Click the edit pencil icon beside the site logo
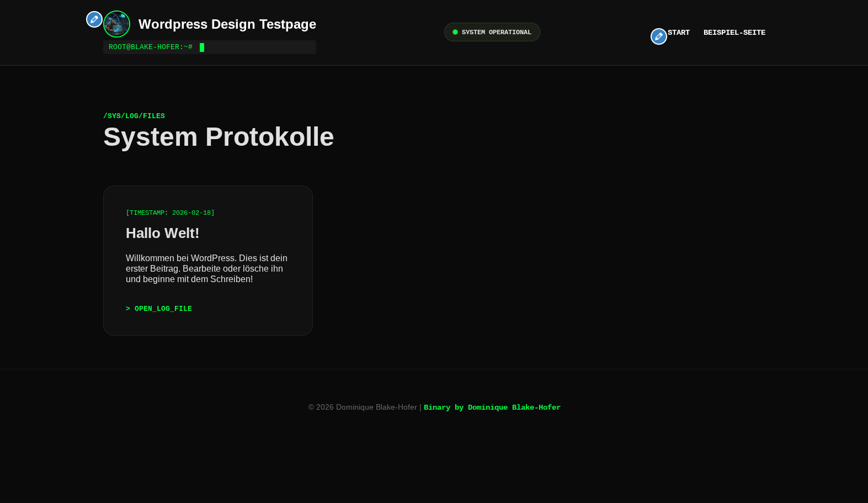The image size is (868, 503). 94,19
